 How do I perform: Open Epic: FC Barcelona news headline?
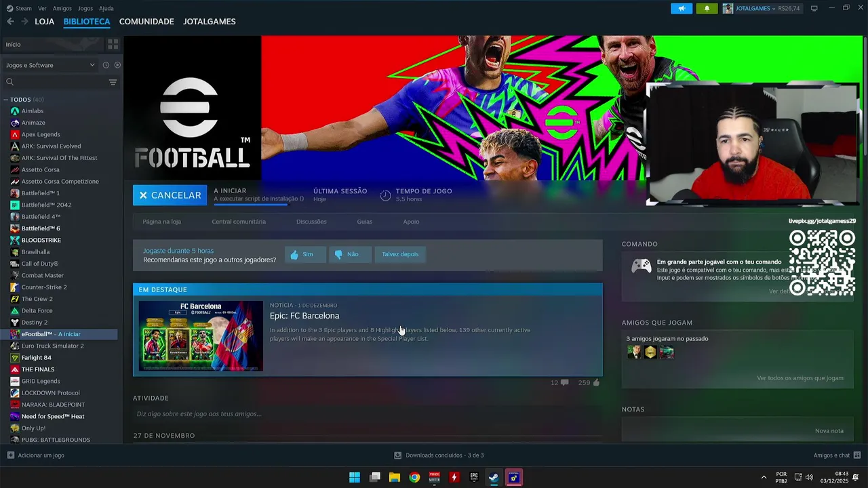click(304, 316)
